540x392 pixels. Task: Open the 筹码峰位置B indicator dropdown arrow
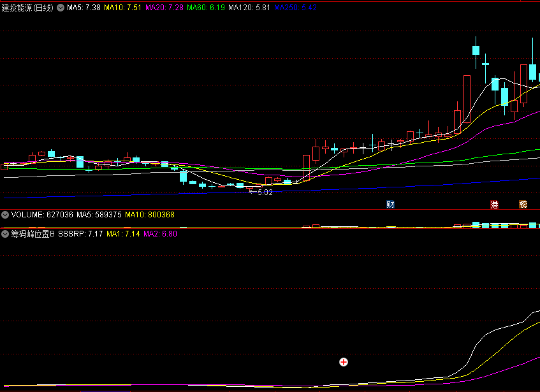tap(5, 235)
